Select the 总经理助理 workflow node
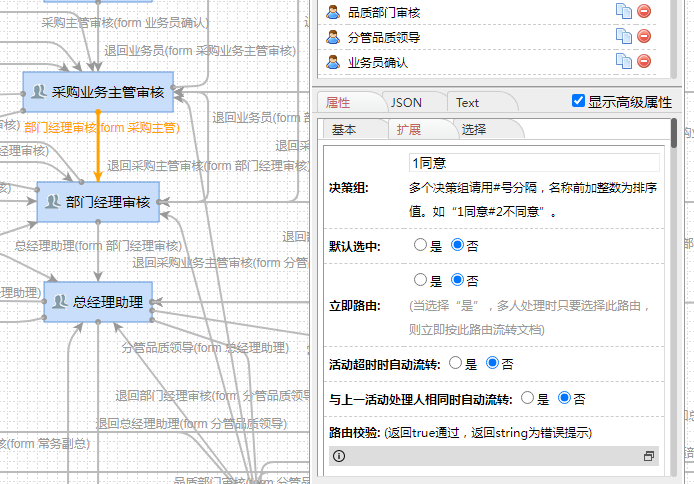The image size is (694, 484). (x=98, y=302)
